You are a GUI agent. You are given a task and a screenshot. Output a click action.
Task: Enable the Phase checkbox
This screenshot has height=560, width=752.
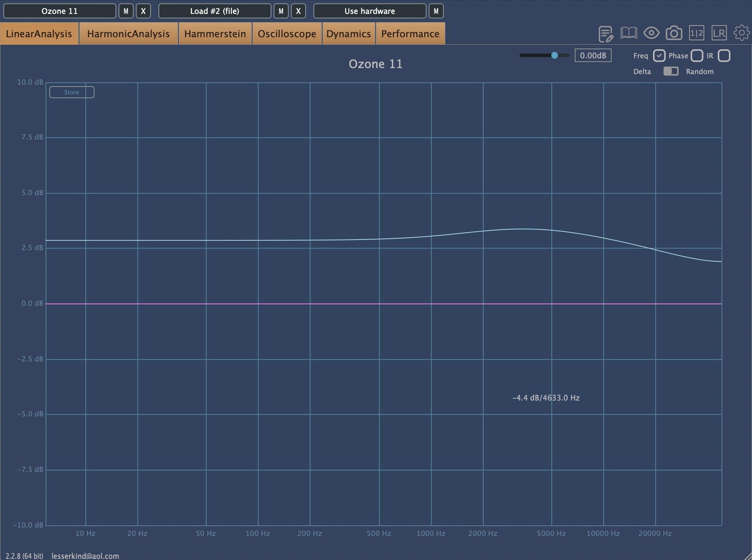[697, 56]
